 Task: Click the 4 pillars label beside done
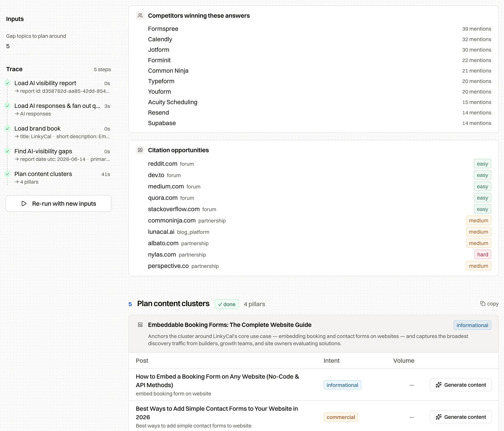[x=254, y=304]
